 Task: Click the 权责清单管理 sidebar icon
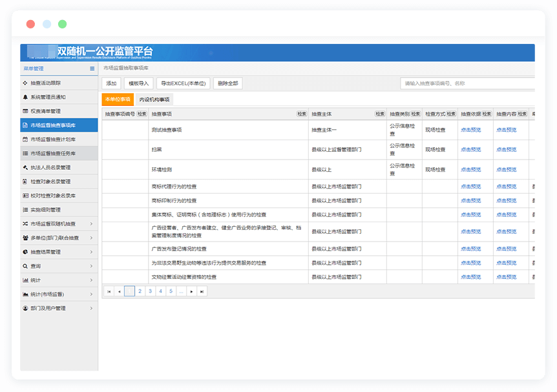[x=25, y=111]
